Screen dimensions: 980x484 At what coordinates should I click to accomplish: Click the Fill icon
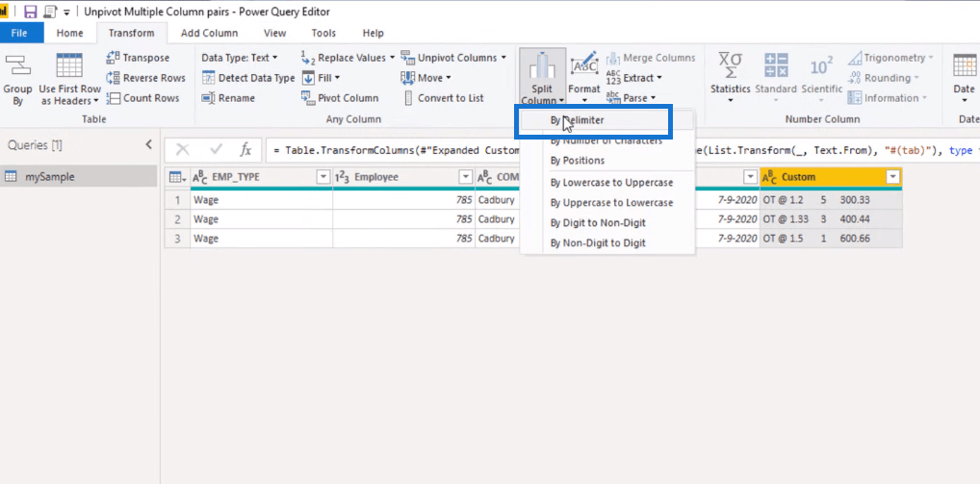[x=308, y=78]
